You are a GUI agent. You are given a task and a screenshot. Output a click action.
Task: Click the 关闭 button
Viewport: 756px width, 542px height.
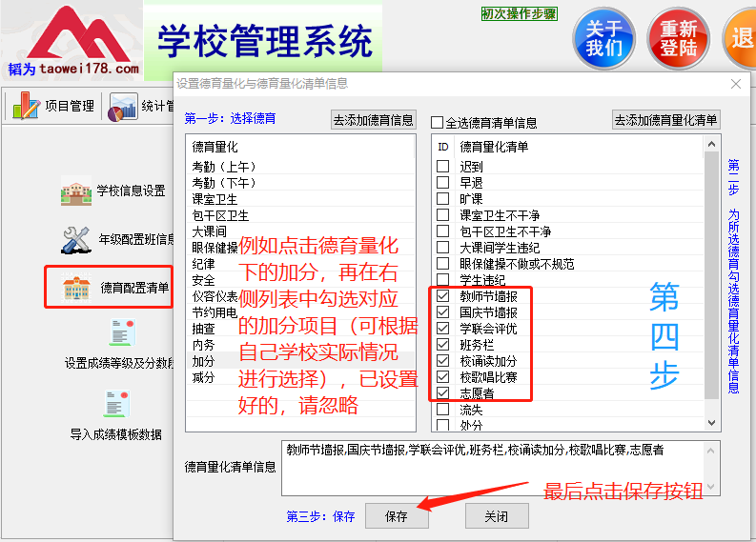pyautogui.click(x=497, y=516)
